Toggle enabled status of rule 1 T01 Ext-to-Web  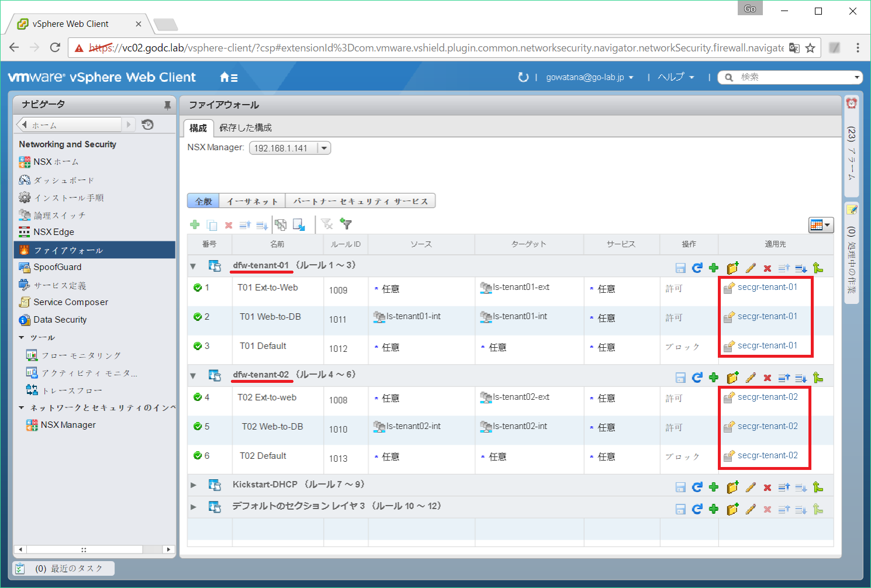click(x=198, y=288)
